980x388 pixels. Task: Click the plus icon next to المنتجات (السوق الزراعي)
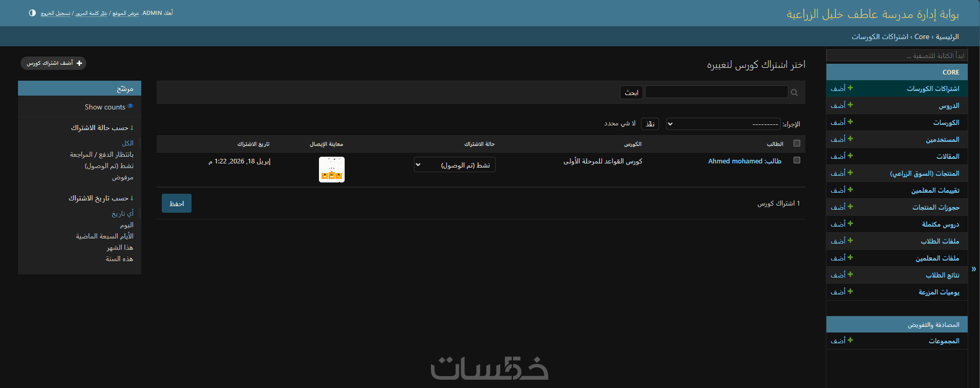coord(850,173)
